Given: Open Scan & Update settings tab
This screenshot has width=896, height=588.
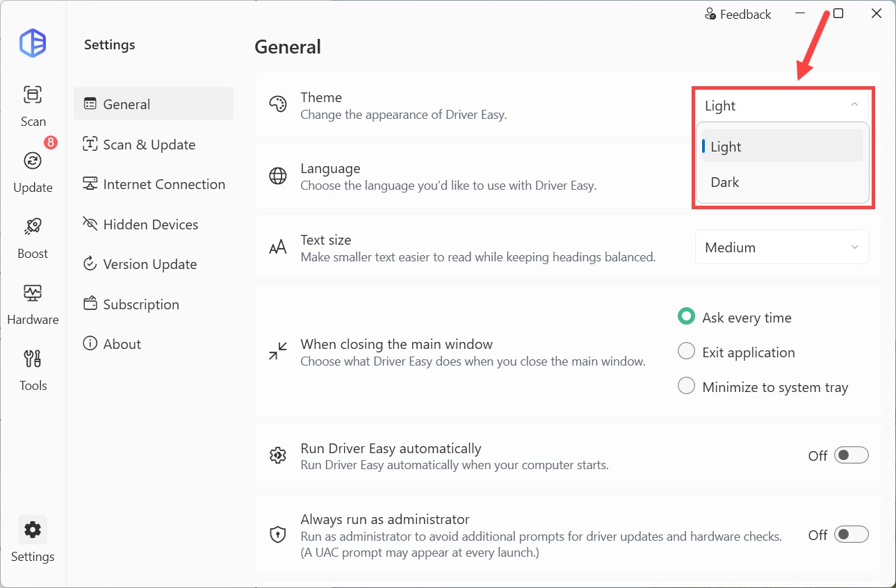Looking at the screenshot, I should (x=154, y=144).
